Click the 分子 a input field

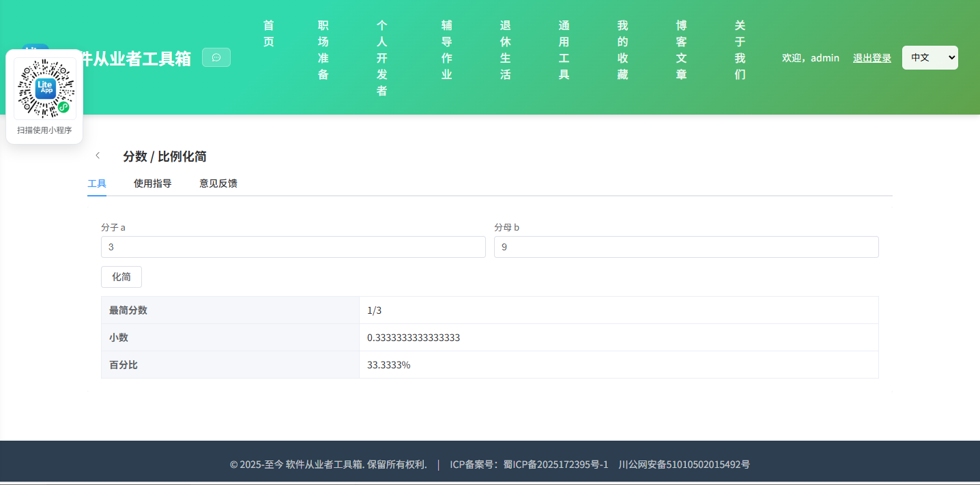click(293, 247)
